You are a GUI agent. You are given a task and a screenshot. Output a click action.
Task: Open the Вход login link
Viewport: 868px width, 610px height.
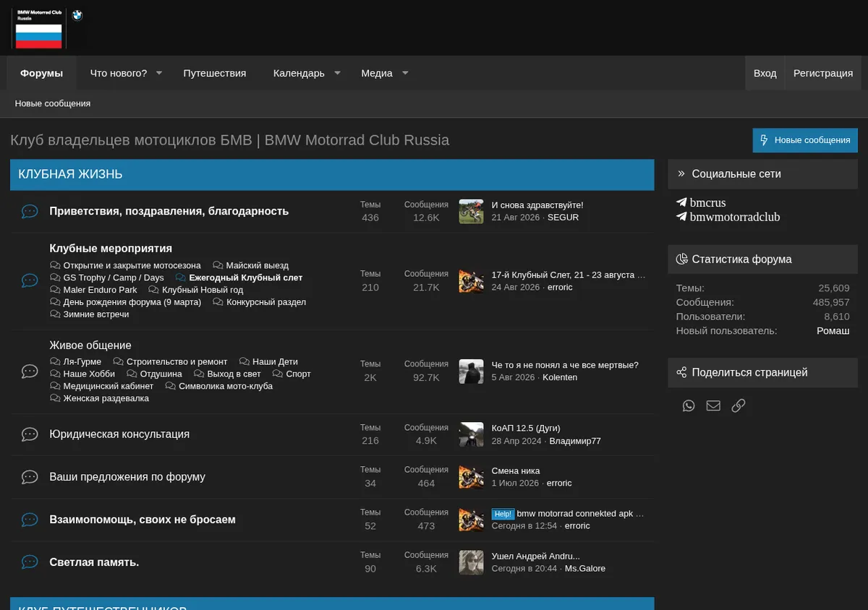coord(765,73)
